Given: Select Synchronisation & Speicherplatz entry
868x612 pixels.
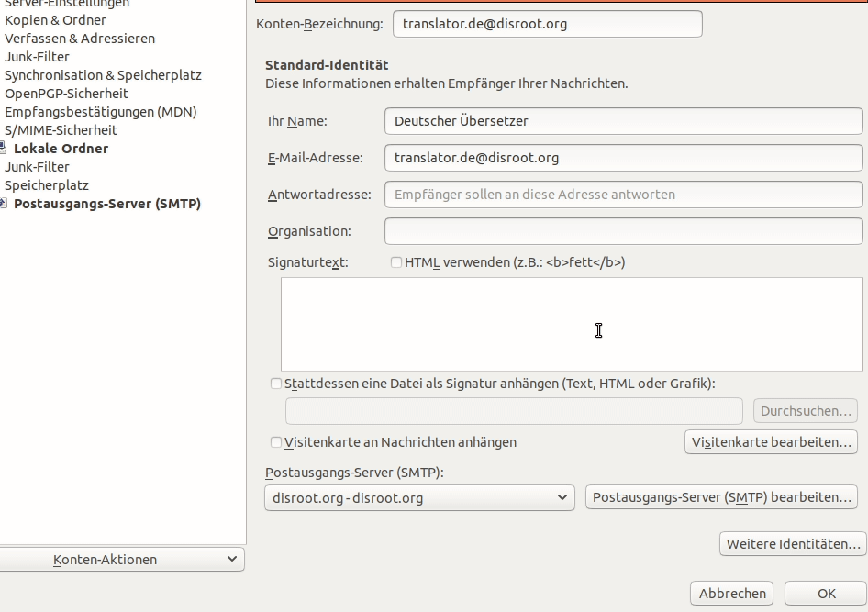Looking at the screenshot, I should (x=103, y=75).
